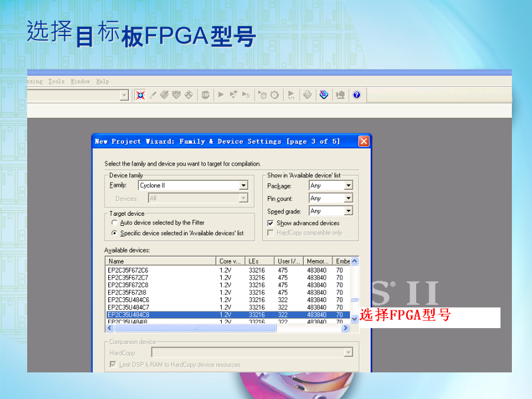Click the red starburst Settings toolbar icon
The image size is (532, 399).
pos(140,95)
